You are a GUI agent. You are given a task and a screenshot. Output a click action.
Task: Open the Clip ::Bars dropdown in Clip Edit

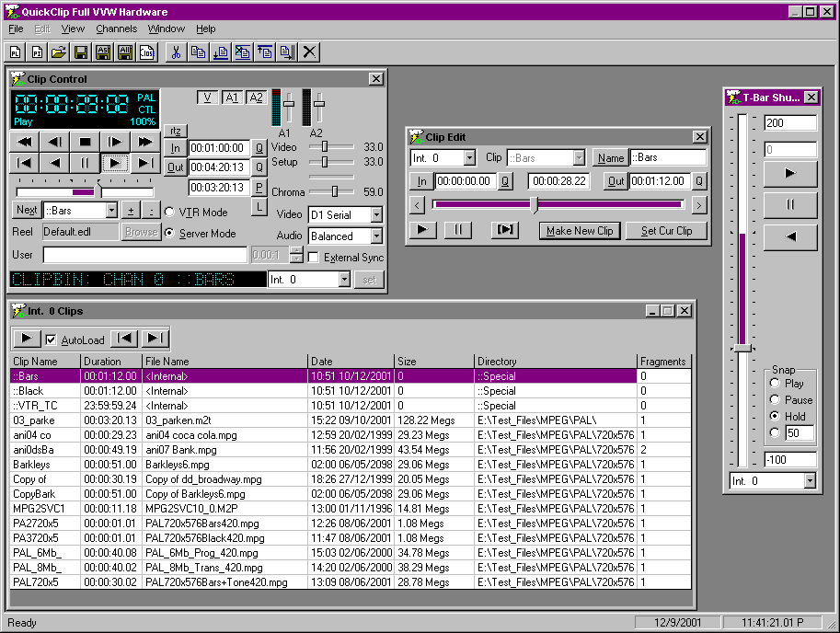(x=579, y=158)
